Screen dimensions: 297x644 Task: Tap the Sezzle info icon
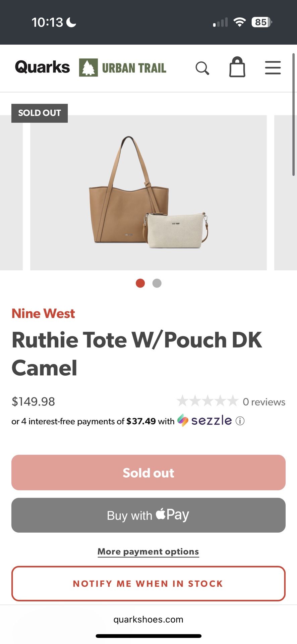(240, 421)
